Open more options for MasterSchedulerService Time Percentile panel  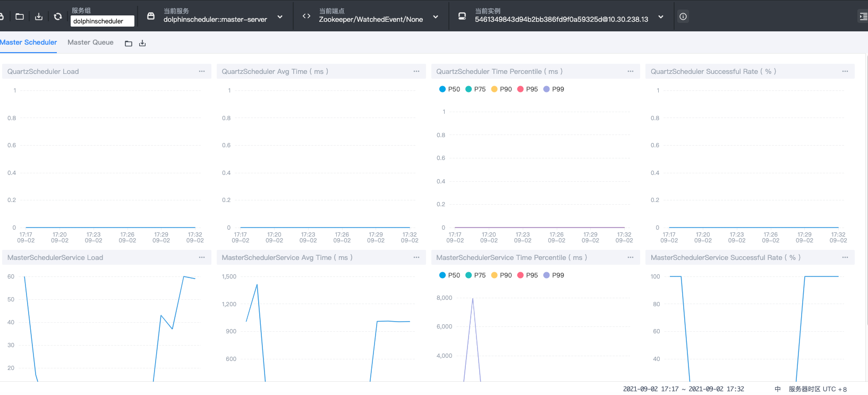pos(631,257)
